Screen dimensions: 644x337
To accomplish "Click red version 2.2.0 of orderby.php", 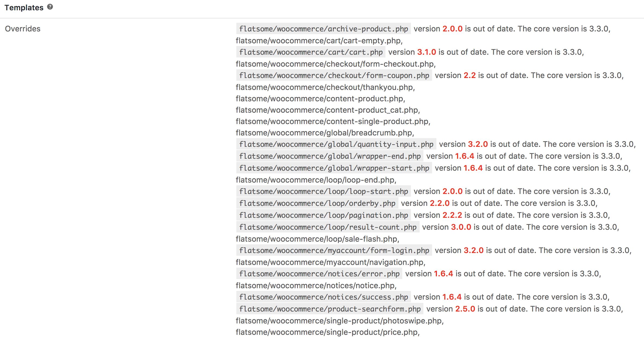I will click(440, 203).
